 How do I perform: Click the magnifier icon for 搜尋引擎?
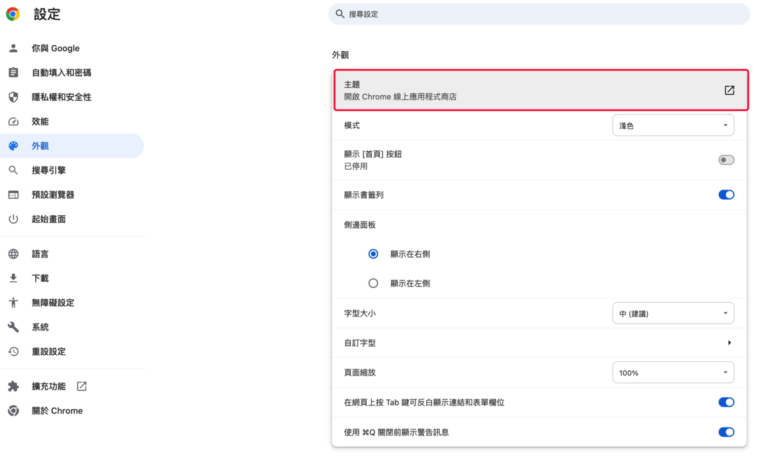point(13,170)
